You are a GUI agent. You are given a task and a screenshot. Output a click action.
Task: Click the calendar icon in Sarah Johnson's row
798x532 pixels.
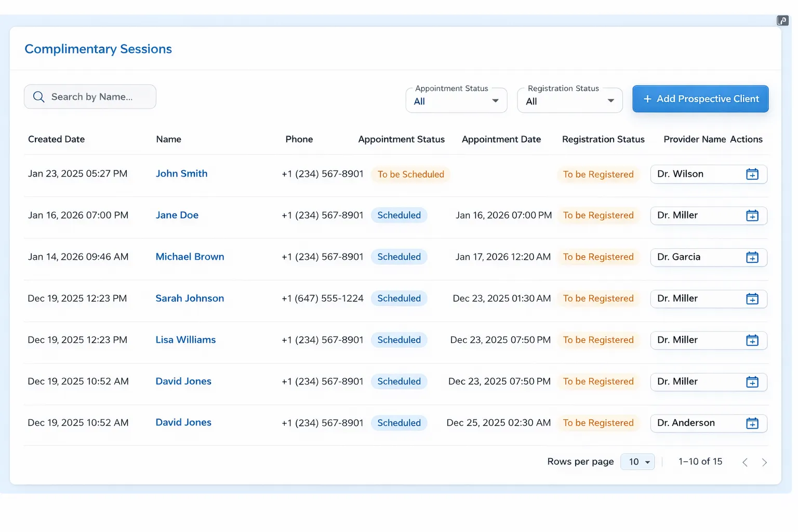[x=752, y=299]
